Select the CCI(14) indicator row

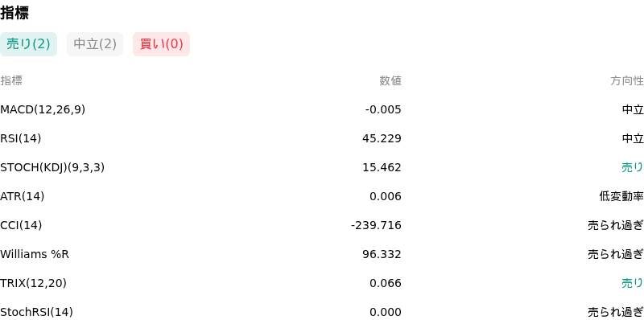tap(322, 225)
